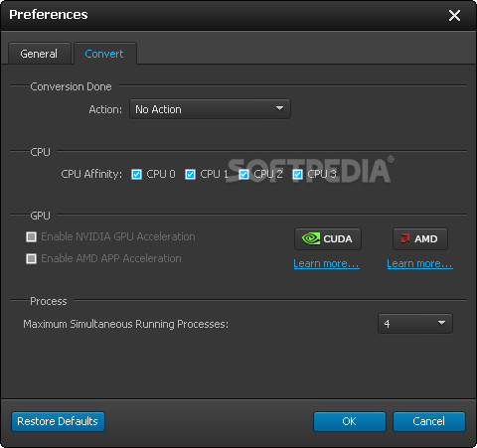Uncheck the CPU 1 affinity checkbox

190,174
